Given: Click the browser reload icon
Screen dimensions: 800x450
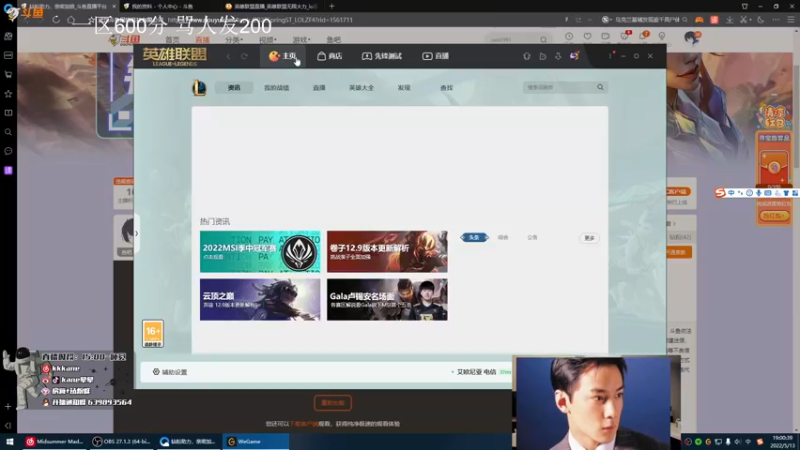Looking at the screenshot, I should point(56,20).
